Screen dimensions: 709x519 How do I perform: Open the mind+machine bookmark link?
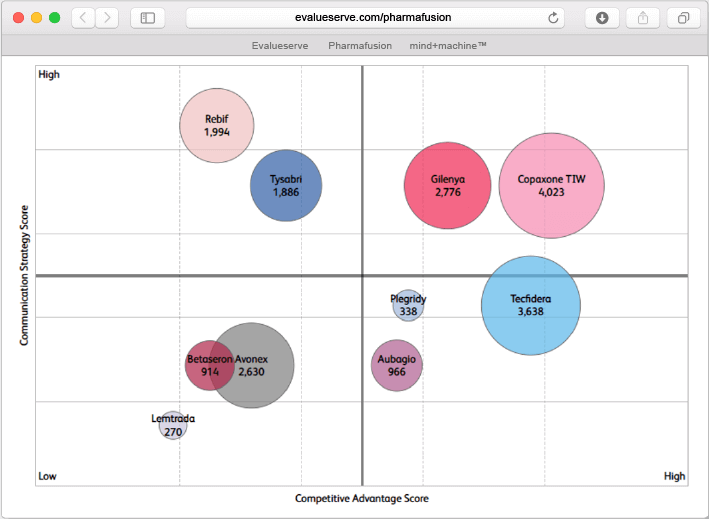tap(448, 46)
